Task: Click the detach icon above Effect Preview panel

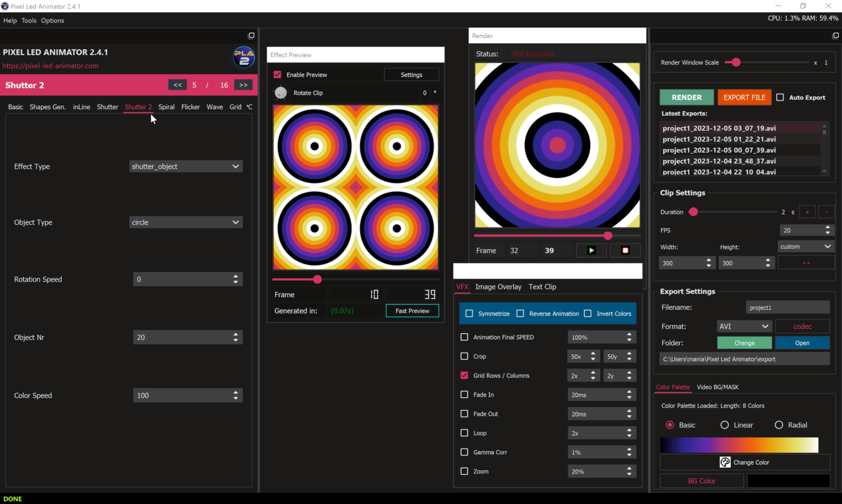Action: point(251,36)
